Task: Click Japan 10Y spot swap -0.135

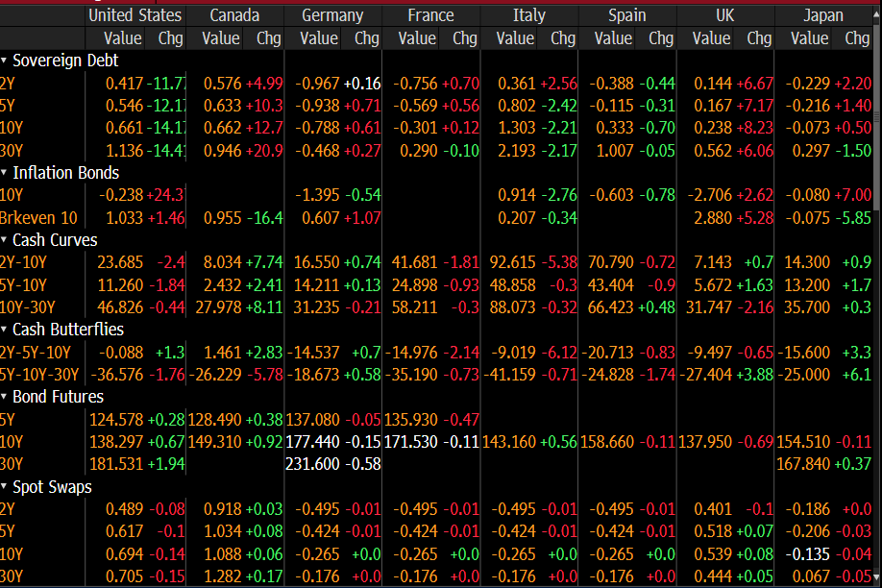Action: [808, 554]
